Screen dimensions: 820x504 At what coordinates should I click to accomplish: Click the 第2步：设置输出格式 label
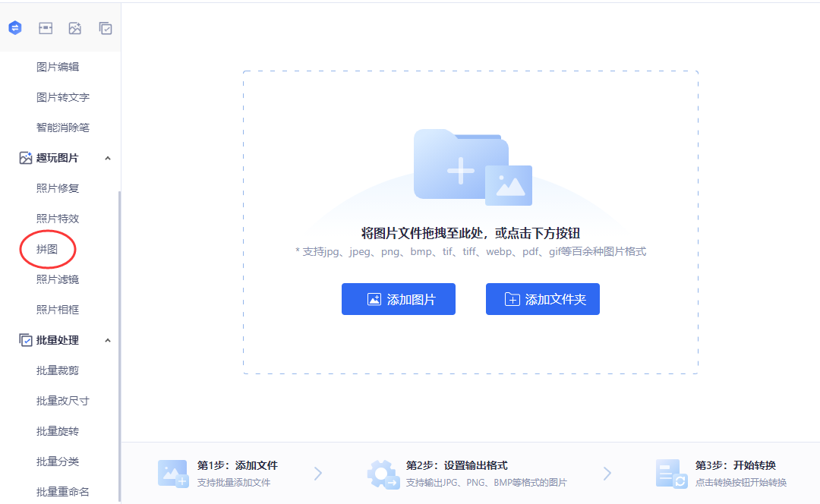457,465
